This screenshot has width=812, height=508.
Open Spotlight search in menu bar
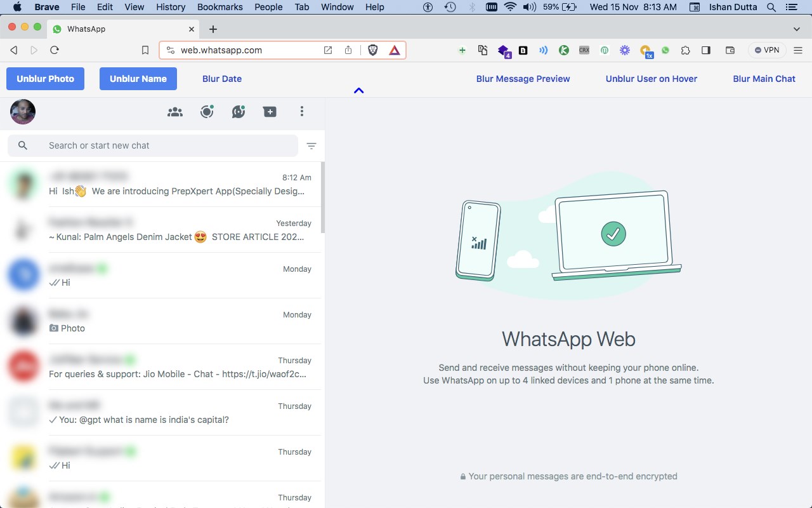click(x=771, y=7)
